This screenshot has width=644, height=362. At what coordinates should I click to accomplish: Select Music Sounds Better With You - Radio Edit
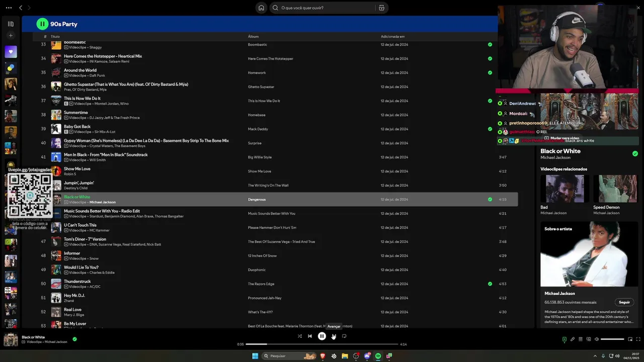point(102,211)
